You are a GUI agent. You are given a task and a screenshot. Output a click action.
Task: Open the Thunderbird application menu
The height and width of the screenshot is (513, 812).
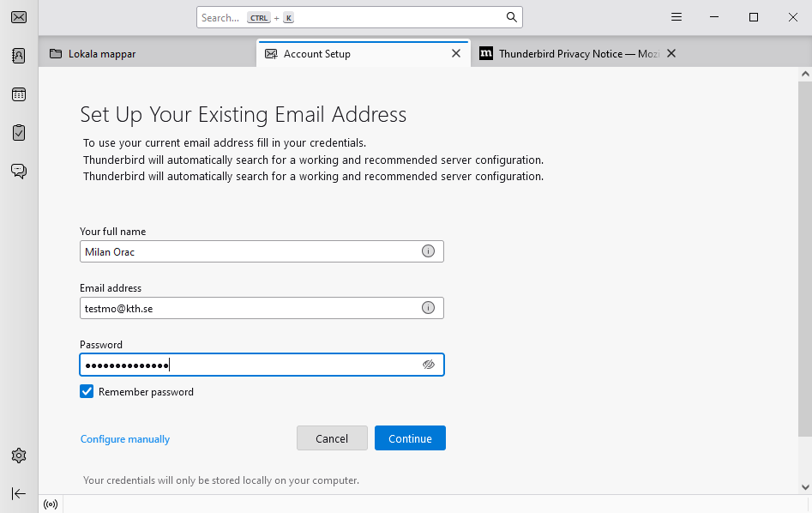click(677, 17)
